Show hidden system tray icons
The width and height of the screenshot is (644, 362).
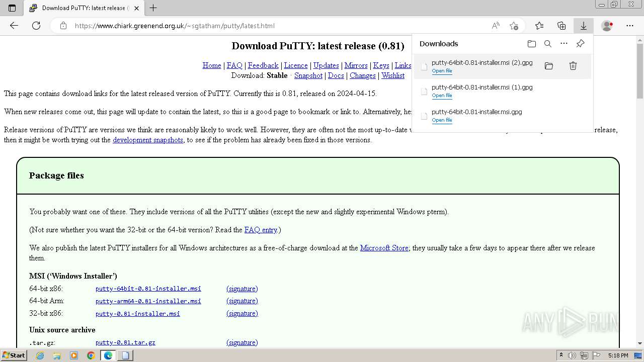coord(561,355)
